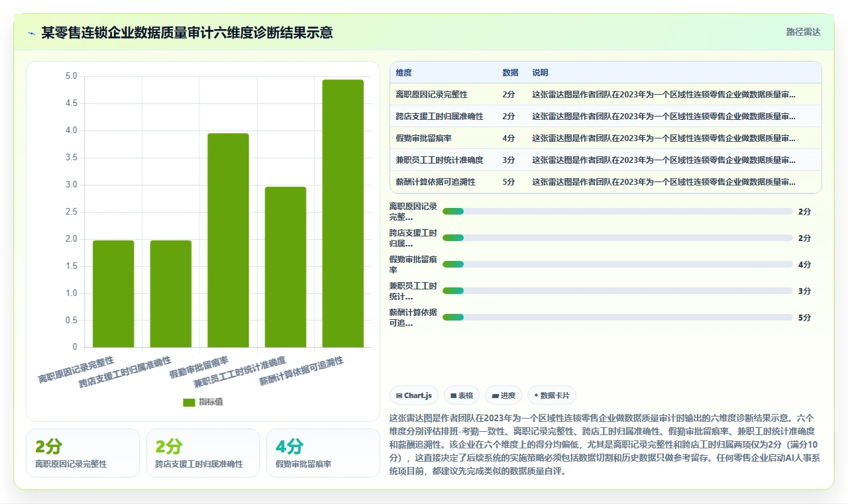
Task: Click the 维度 table column header
Action: click(x=403, y=73)
